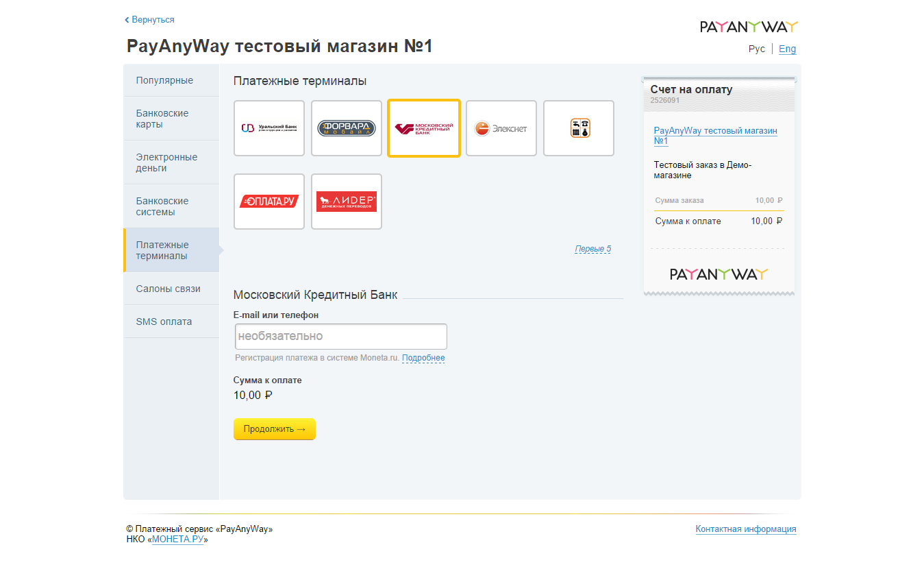
Task: Select Московский Кредитный Банк tile
Action: coord(424,128)
